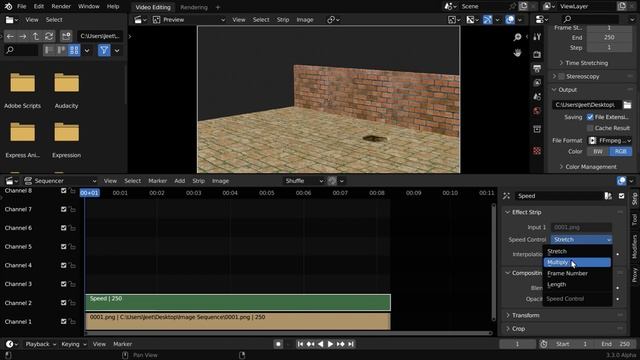Image resolution: width=640 pixels, height=360 pixels.
Task: Jump to the previous keyframe
Action: click(x=311, y=344)
